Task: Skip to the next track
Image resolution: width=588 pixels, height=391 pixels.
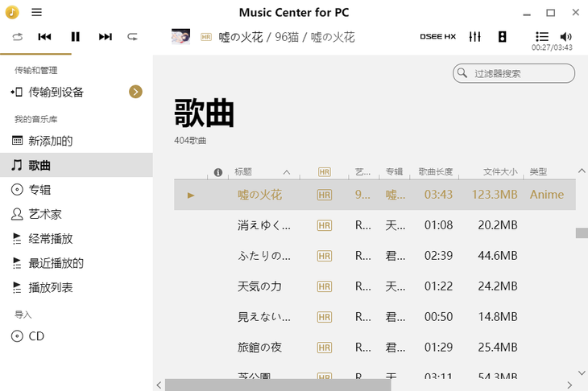Action: coord(106,37)
